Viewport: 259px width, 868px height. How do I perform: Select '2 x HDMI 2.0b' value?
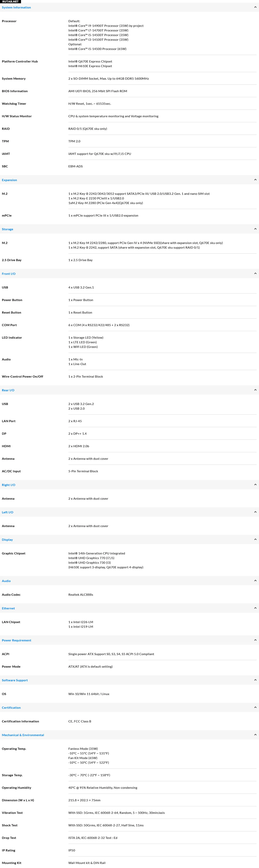(79, 446)
